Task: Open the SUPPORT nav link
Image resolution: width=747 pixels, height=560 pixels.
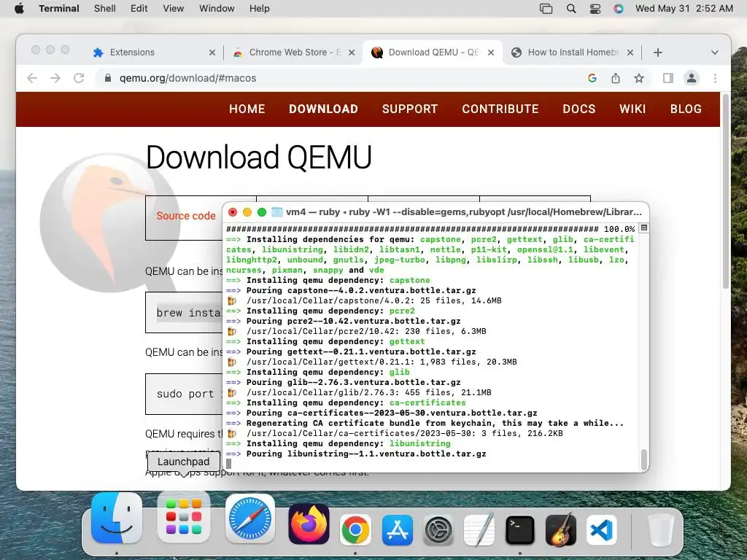Action: click(410, 109)
